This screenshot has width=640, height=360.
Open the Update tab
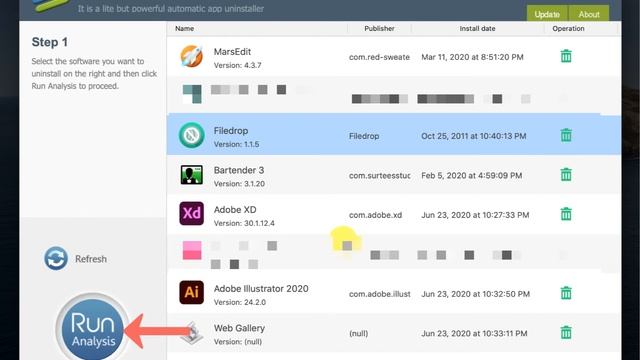[x=547, y=14]
